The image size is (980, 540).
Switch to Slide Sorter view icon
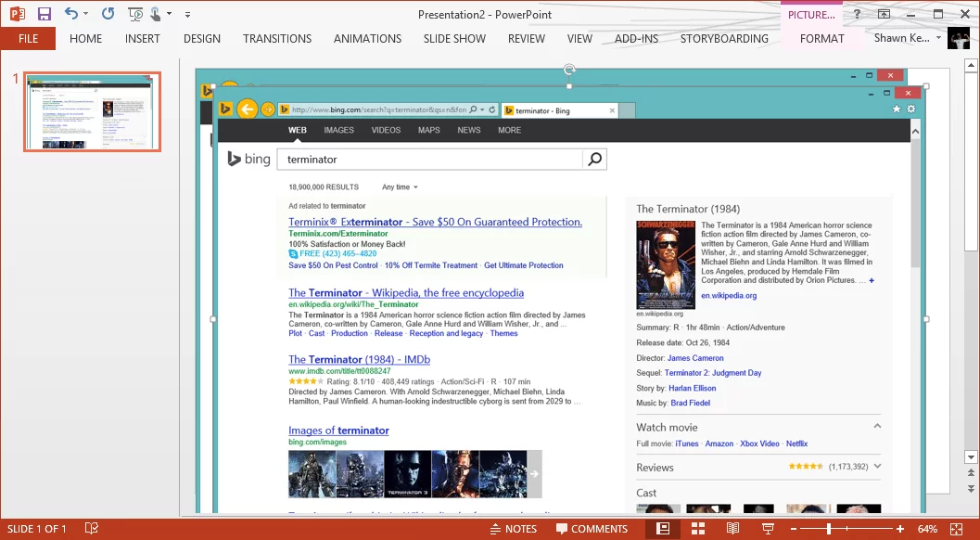click(x=698, y=529)
